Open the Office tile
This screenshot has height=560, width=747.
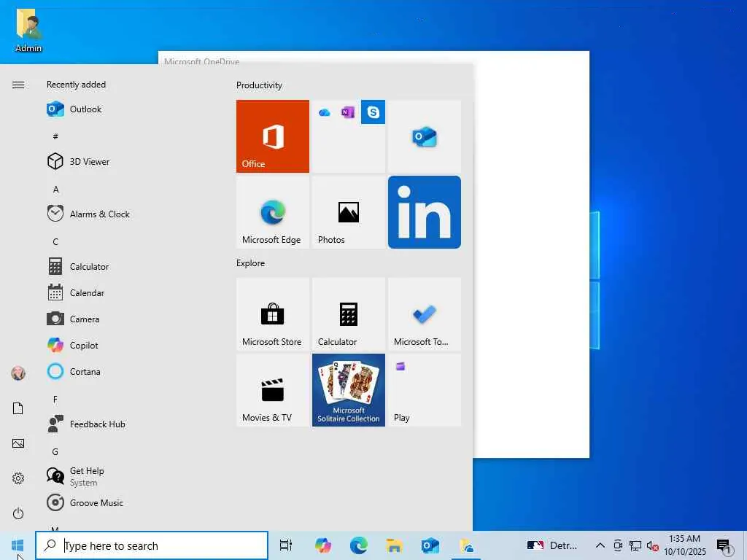[x=273, y=136]
